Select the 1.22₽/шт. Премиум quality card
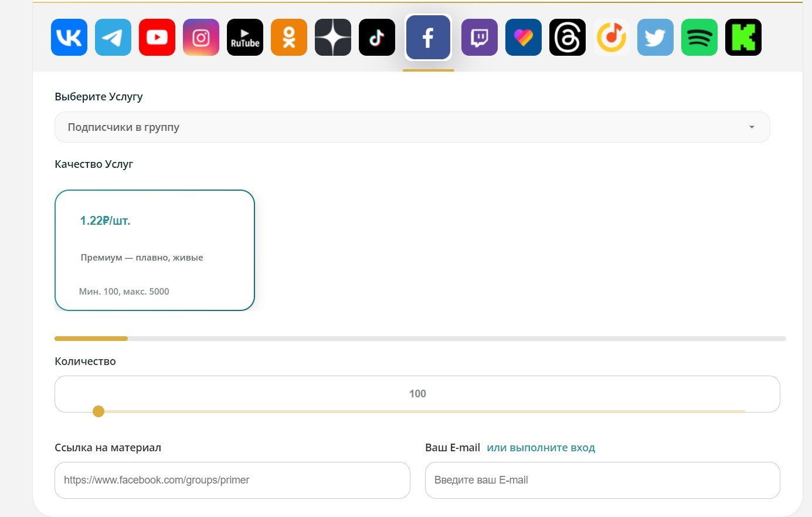812x517 pixels. coord(155,250)
